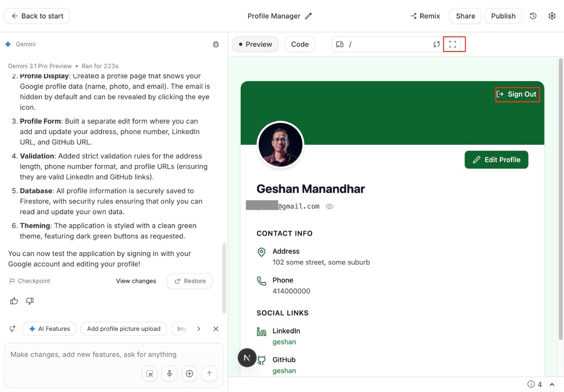Viewport: 564px width, 392px height.
Task: Restore the checkpoint
Action: (189, 281)
